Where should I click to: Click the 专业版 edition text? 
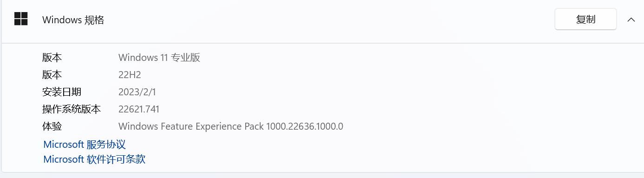coord(186,58)
